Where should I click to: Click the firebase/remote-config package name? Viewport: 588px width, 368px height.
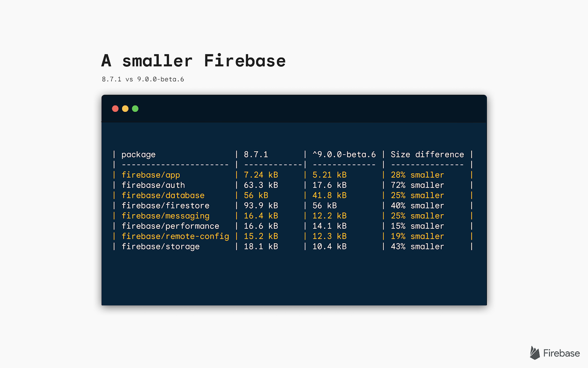pyautogui.click(x=175, y=236)
